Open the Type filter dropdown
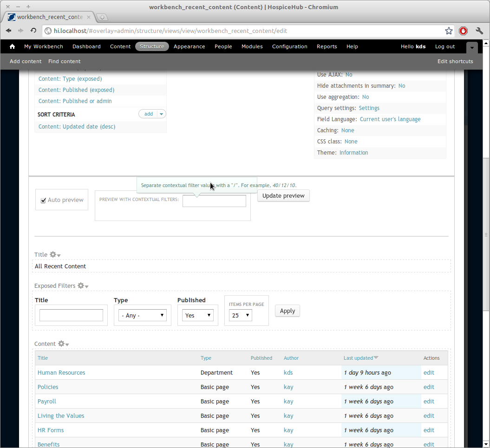This screenshot has height=448, width=490. tap(143, 316)
